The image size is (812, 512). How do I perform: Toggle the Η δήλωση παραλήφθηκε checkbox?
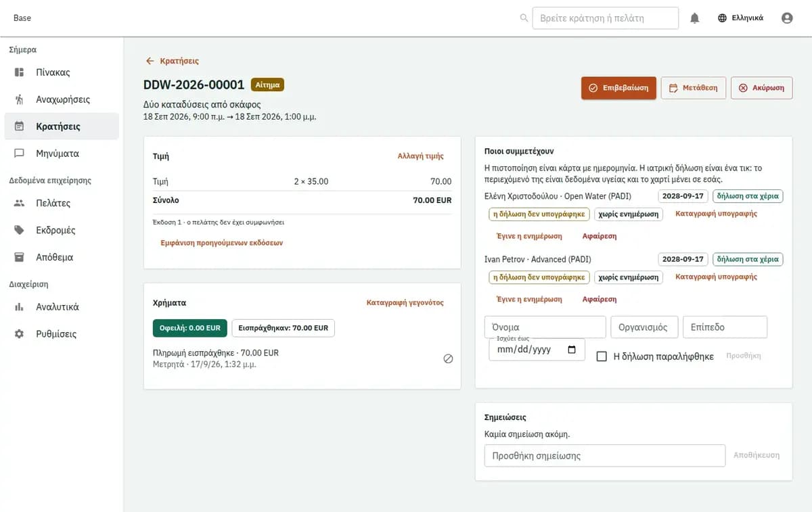point(602,356)
